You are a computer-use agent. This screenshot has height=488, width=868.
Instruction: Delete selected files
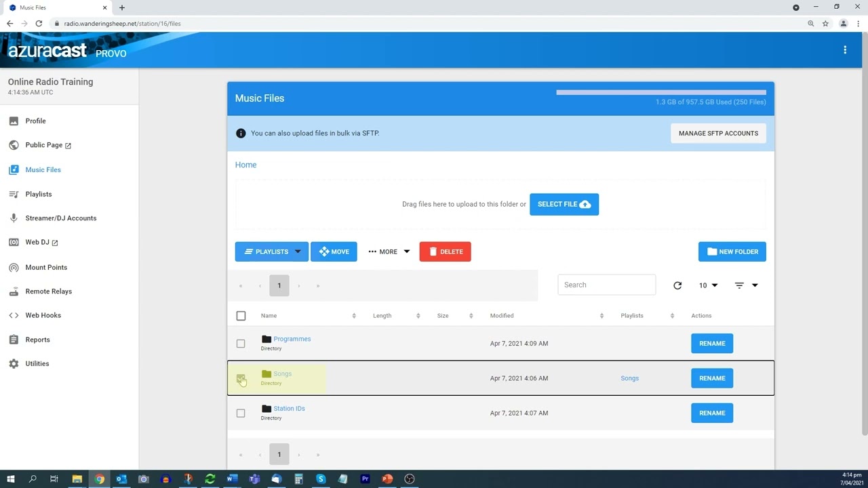point(445,251)
